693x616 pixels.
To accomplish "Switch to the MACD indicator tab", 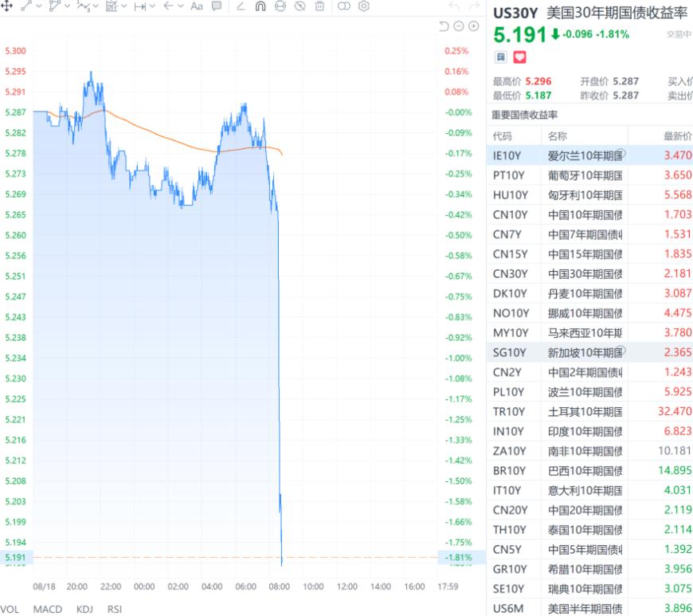I will [48, 609].
